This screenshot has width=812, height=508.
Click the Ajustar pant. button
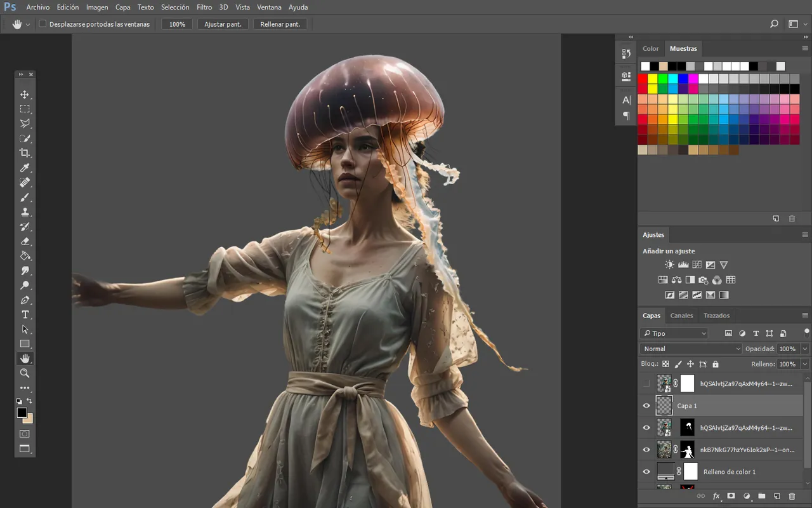click(223, 24)
